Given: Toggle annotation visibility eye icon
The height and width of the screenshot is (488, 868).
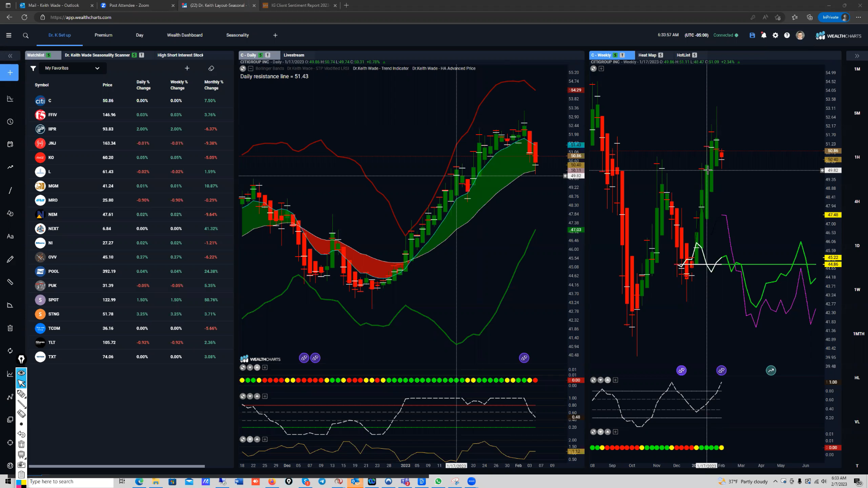Looking at the screenshot, I should pyautogui.click(x=21, y=373).
